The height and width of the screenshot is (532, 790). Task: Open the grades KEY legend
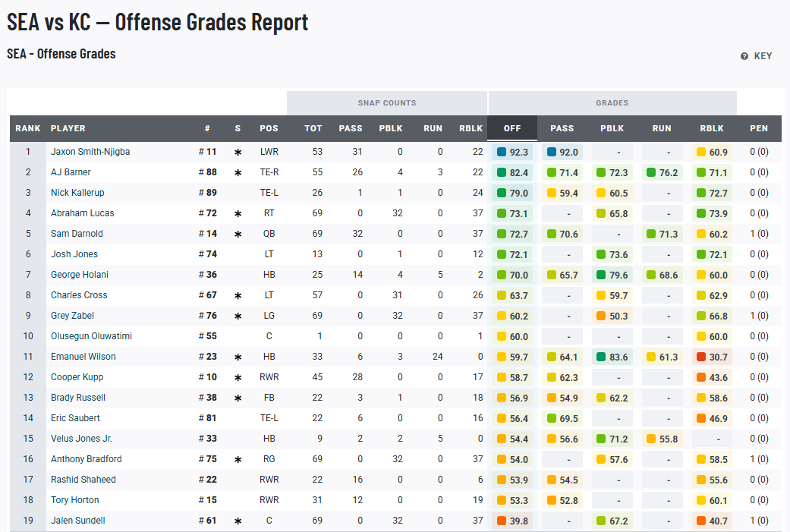(757, 56)
